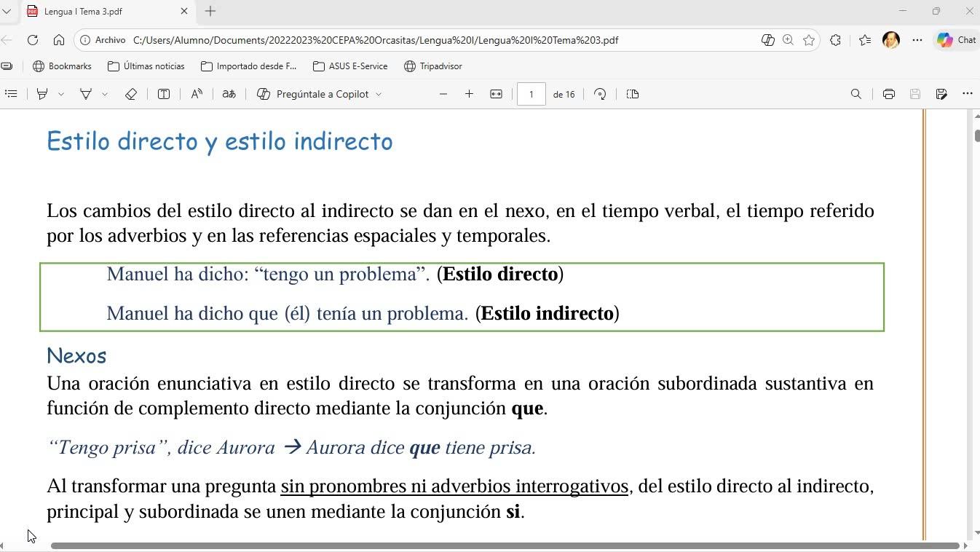Zoom out the PDF with the minus button
This screenshot has width=980, height=552.
(x=443, y=94)
